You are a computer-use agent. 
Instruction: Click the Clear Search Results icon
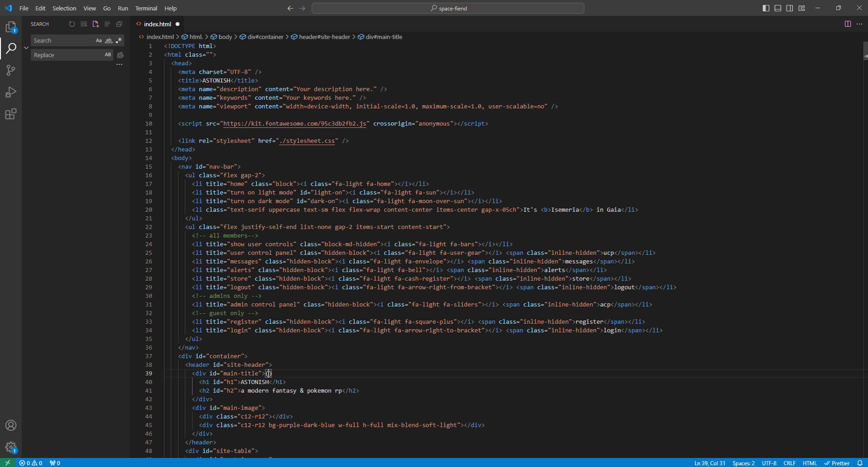click(84, 24)
